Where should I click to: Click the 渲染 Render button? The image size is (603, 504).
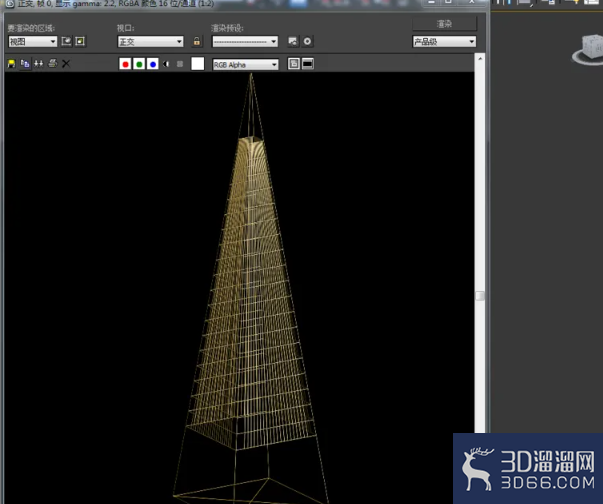coord(445,24)
